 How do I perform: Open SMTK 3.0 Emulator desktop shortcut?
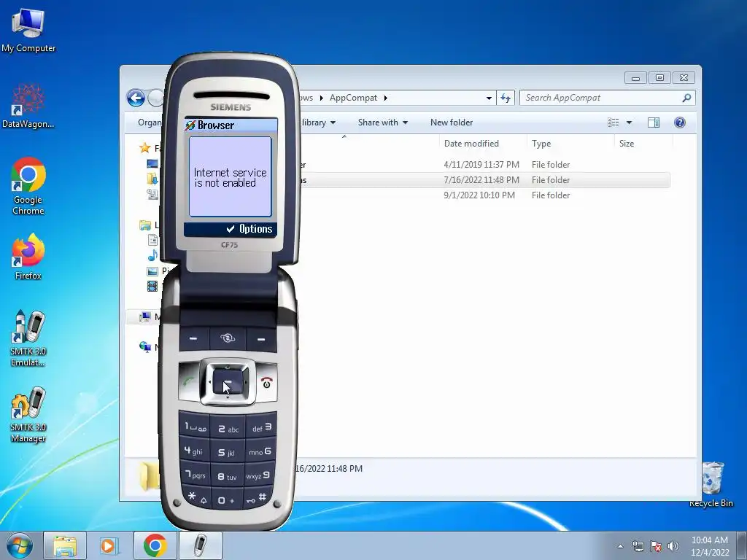(28, 338)
